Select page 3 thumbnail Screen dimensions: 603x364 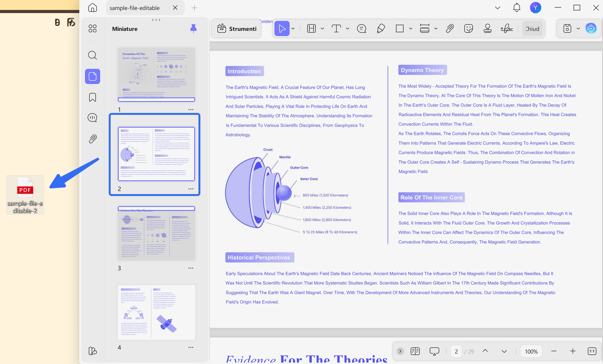(x=156, y=233)
